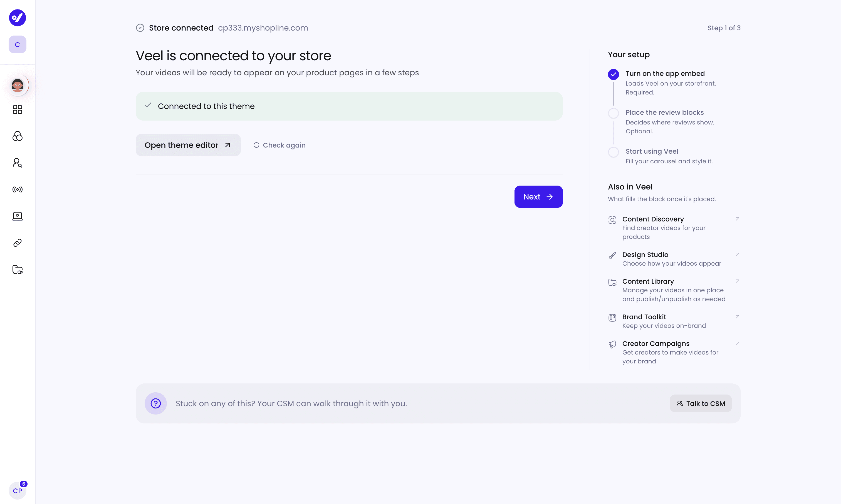Open the broadcast signal icon in sidebar

(x=17, y=189)
